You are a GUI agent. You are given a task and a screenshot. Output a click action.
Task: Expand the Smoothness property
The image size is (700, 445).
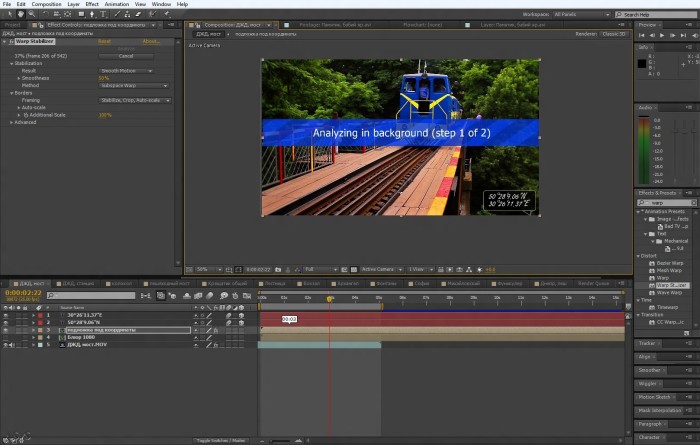18,78
